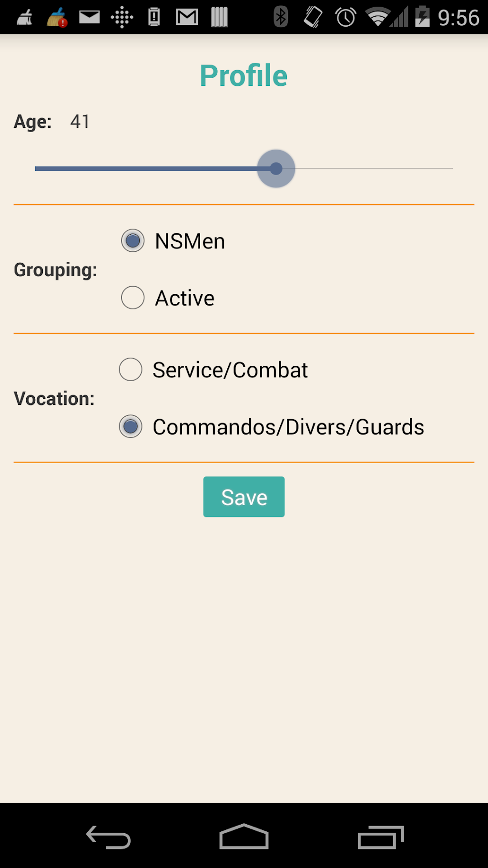The height and width of the screenshot is (868, 488).
Task: Choose Commandos/Divers/Guards vocation
Action: tap(131, 427)
